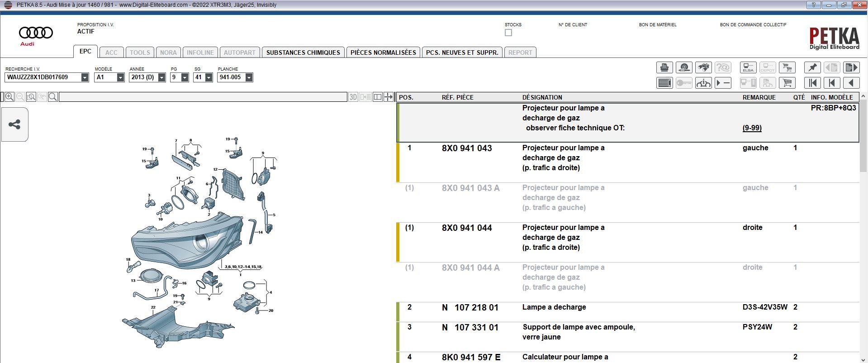Click the key icon
This screenshot has height=363, width=868.
coord(684,83)
